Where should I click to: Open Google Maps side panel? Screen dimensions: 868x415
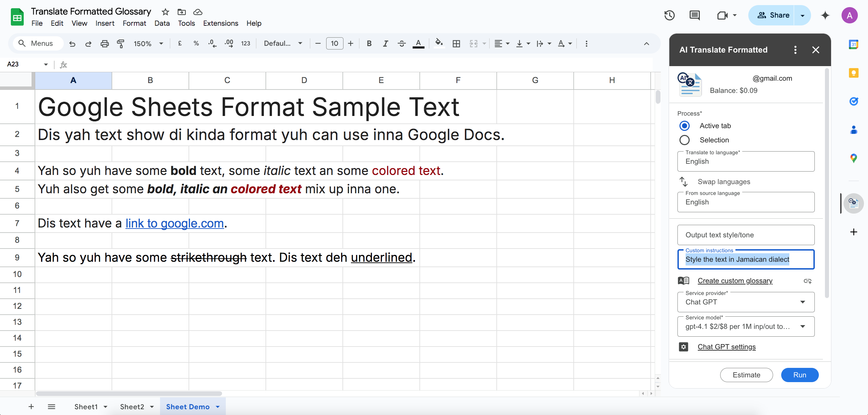point(853,158)
